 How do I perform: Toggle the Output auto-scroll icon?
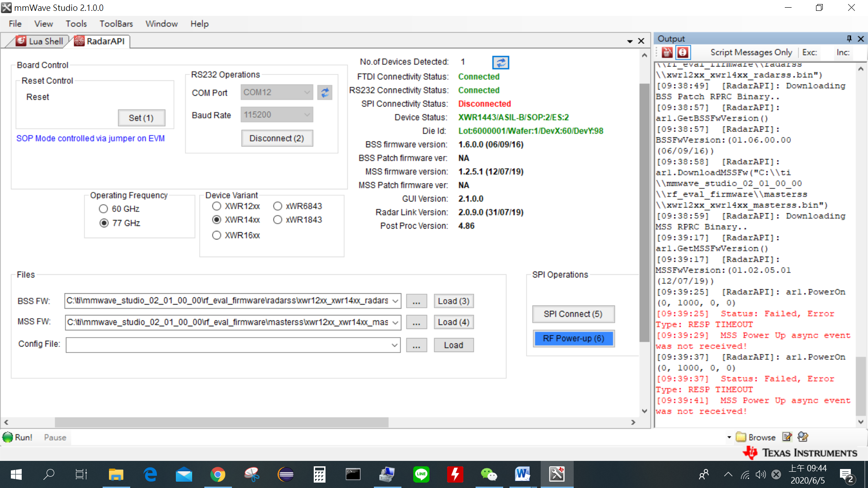pyautogui.click(x=683, y=52)
